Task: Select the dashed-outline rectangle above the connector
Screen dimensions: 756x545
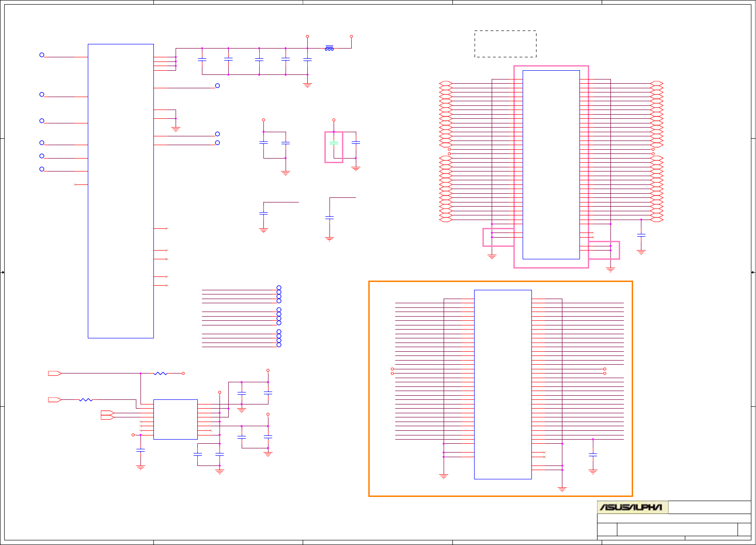Action: 505,44
